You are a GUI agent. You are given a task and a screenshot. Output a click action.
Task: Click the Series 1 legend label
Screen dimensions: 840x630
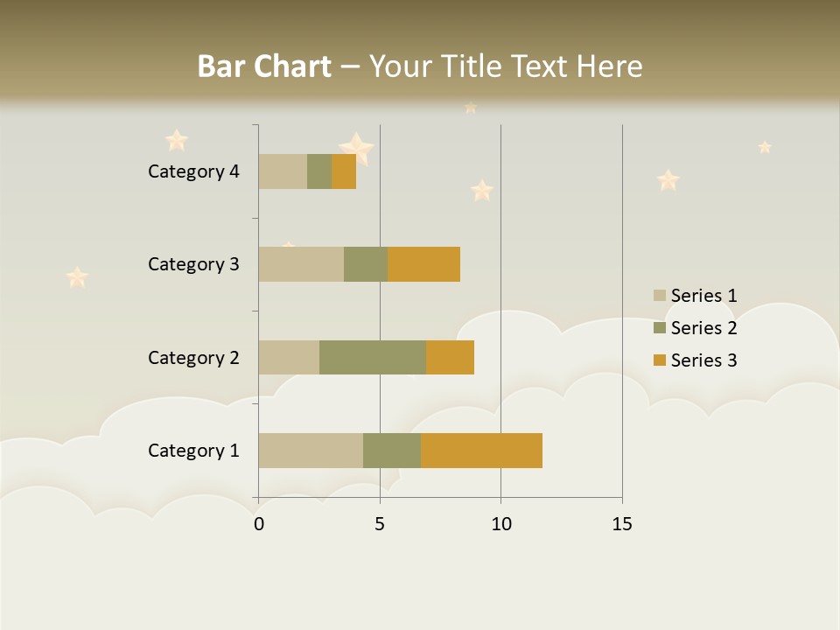coord(703,296)
